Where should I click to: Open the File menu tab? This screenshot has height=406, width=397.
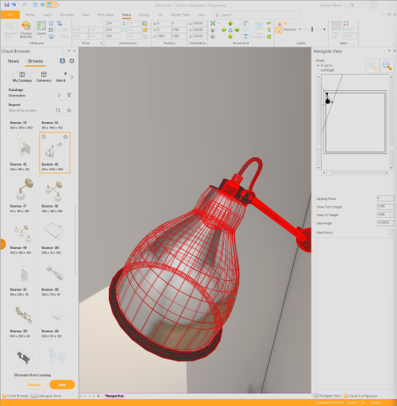(x=10, y=15)
